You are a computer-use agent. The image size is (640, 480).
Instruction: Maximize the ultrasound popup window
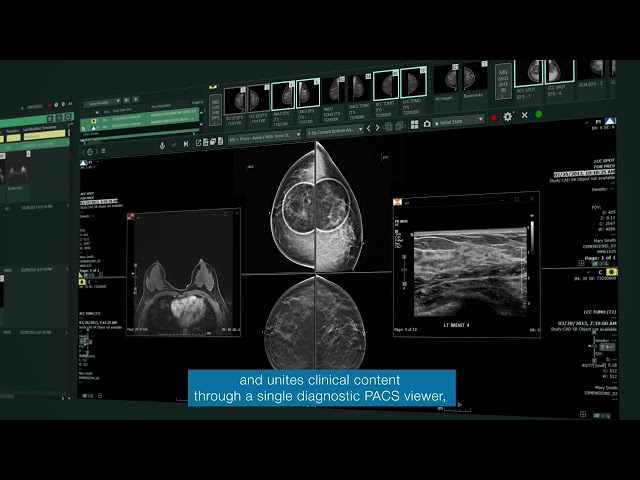click(517, 199)
